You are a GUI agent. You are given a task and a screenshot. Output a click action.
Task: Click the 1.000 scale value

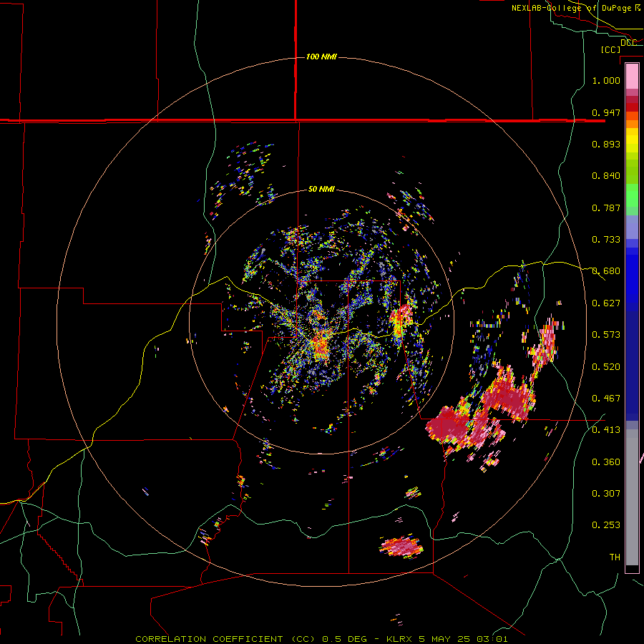click(x=606, y=80)
